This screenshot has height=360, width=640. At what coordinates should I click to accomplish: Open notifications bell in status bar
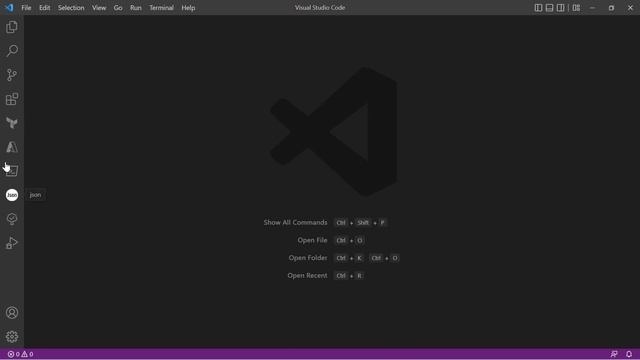pyautogui.click(x=629, y=354)
